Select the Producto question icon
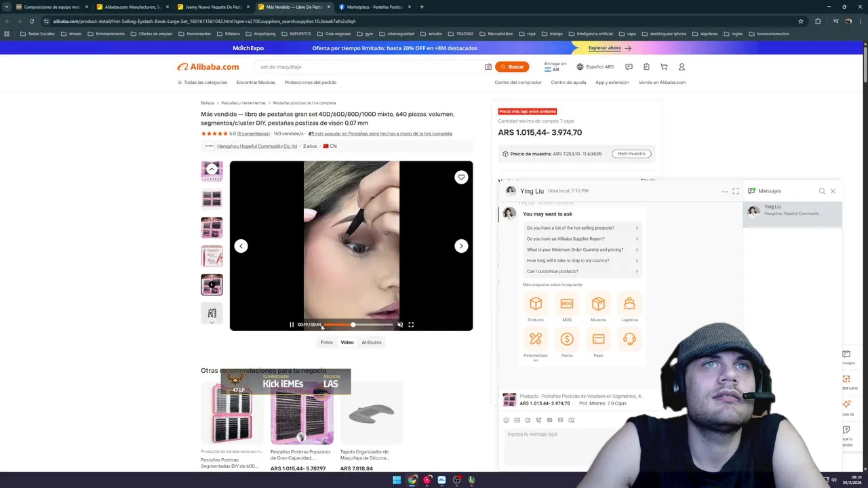Screen dimensions: 868x488 pos(536,304)
